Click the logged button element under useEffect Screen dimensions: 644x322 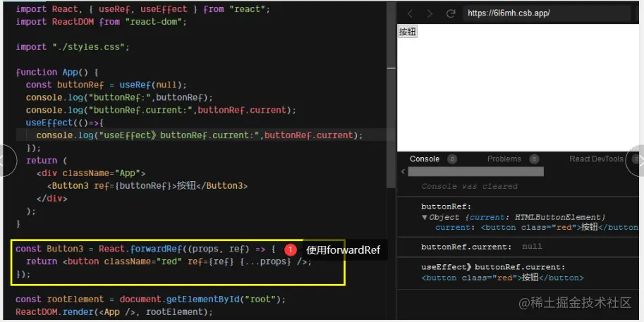(502, 278)
